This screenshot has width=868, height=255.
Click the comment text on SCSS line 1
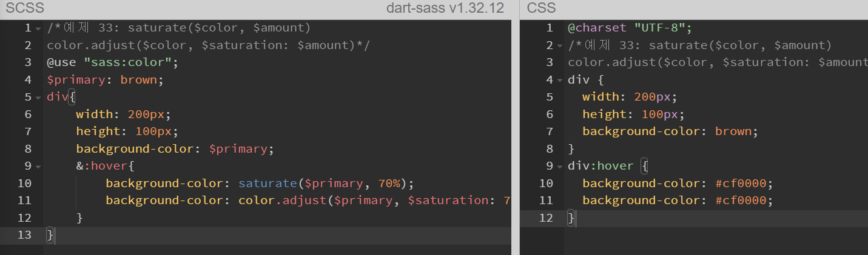pos(179,28)
